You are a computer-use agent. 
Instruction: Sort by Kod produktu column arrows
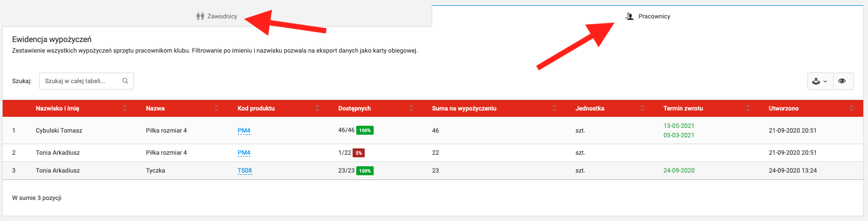pos(317,108)
